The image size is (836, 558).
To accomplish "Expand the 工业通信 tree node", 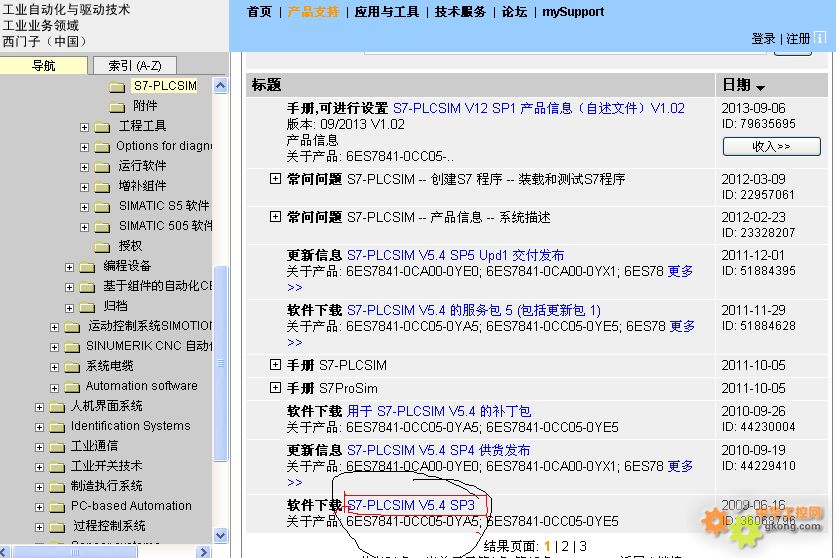I will 39,447.
